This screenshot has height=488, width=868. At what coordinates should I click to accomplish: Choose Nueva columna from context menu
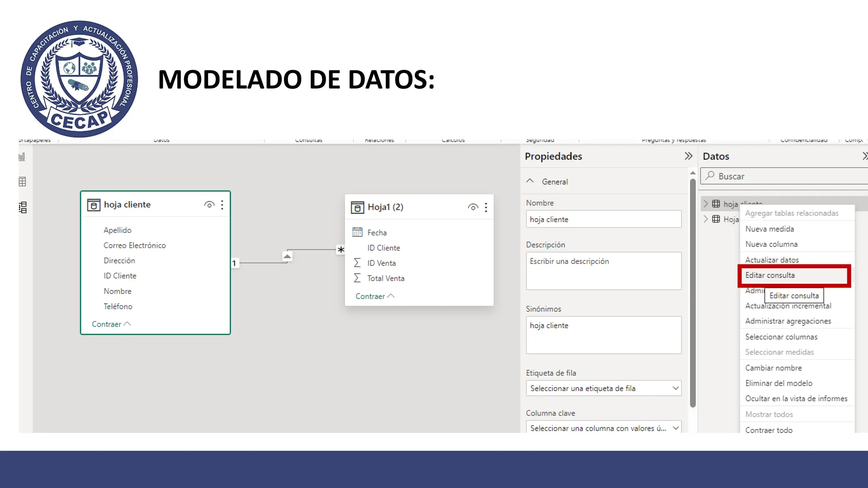pos(797,244)
